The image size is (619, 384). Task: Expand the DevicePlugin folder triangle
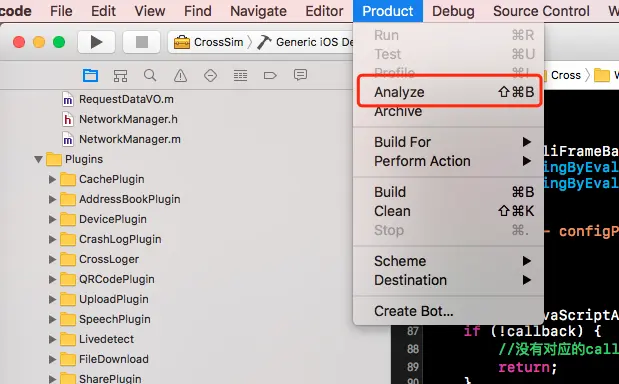click(52, 219)
